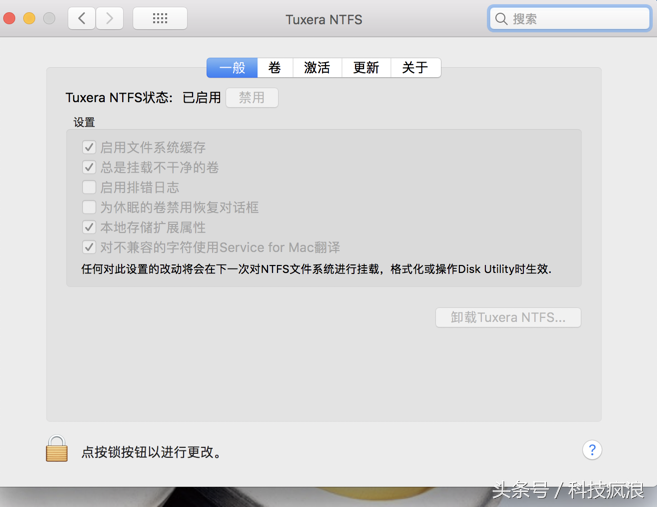Switch to the 卷 tab
Screen dimensions: 657x507
click(x=275, y=68)
